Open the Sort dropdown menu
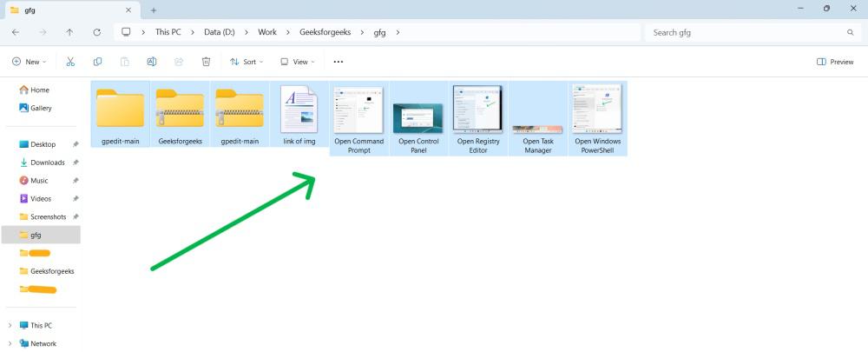868x352 pixels. (247, 62)
